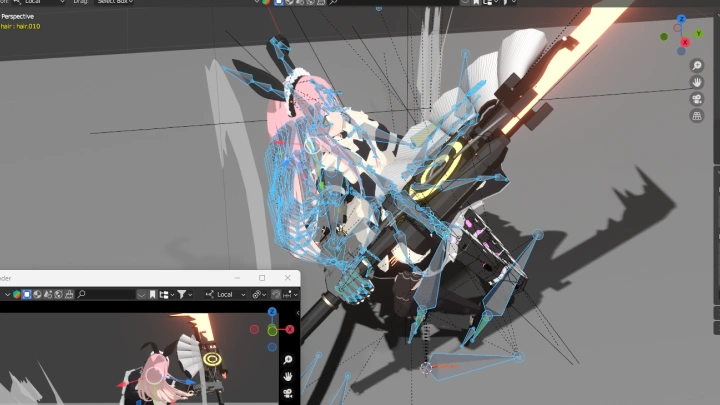Screen dimensions: 720x405
Task: Click blue Z axis in small window gizmo
Action: [272, 312]
